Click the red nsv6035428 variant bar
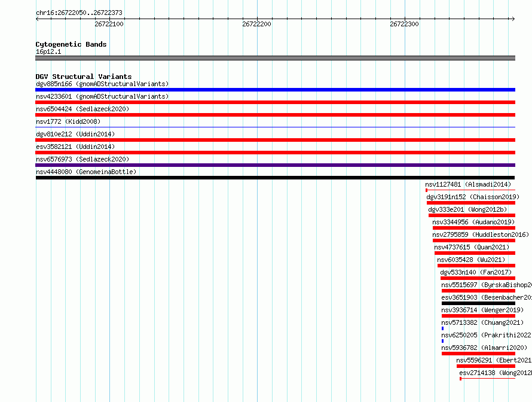Viewport: 532px width, 402px height. 476,266
